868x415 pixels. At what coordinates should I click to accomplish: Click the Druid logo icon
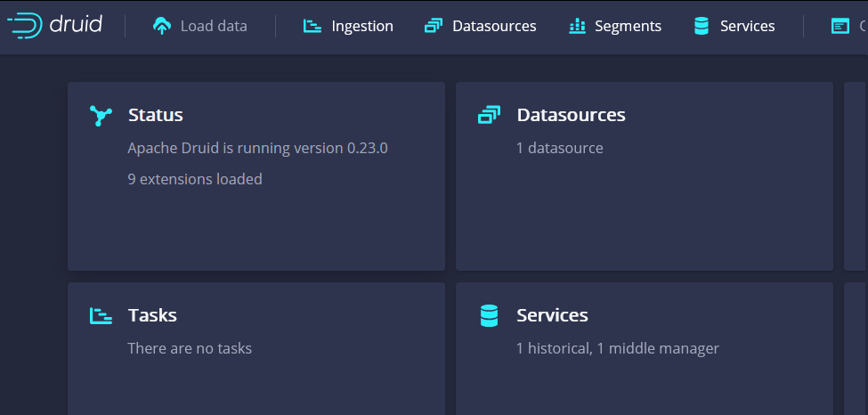24,26
